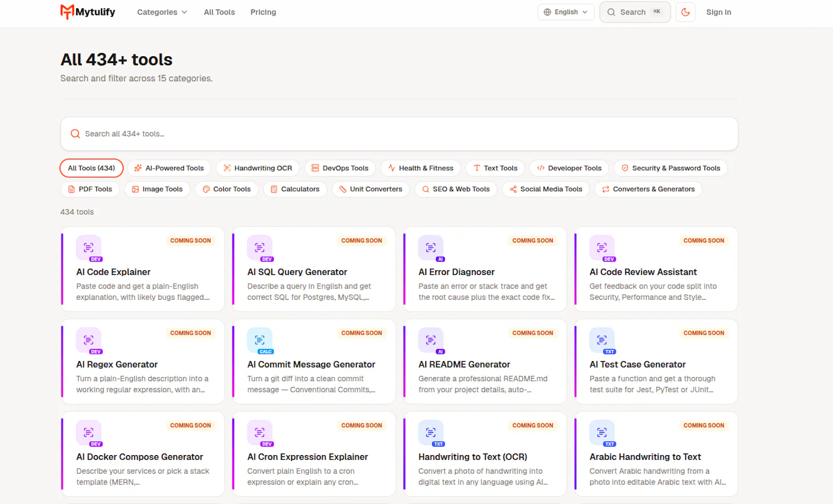This screenshot has width=833, height=504.
Task: Filter by Text Tools
Action: click(495, 168)
